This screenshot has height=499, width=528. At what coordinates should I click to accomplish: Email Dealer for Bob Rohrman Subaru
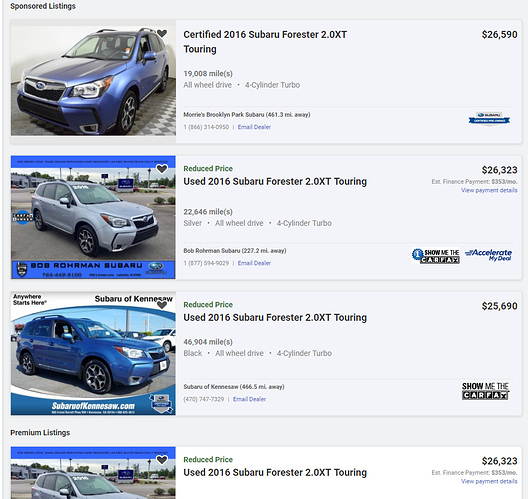pyautogui.click(x=254, y=263)
